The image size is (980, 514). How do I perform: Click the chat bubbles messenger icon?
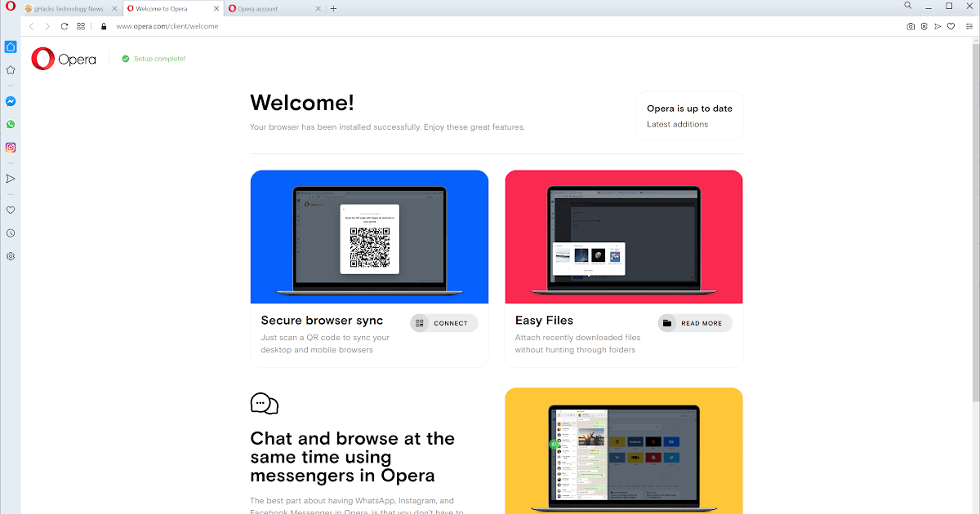click(x=265, y=403)
